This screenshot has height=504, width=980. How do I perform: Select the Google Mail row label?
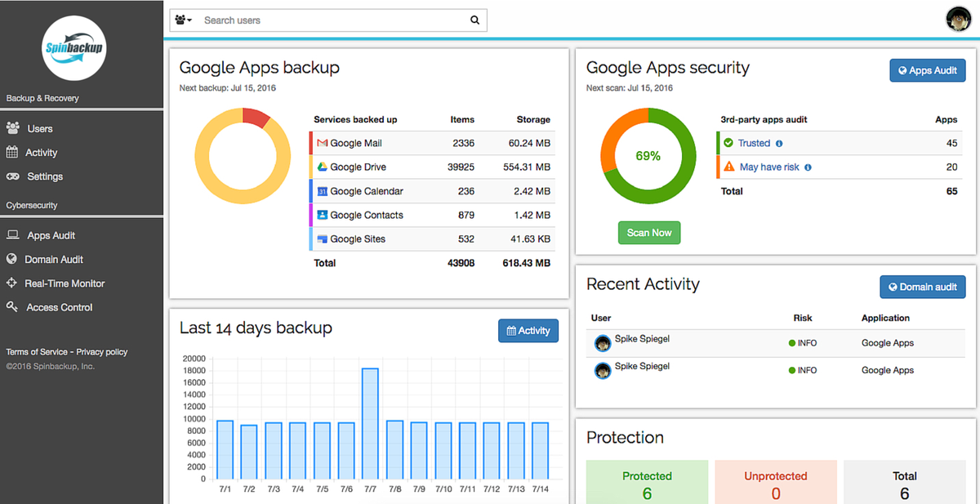coord(356,143)
